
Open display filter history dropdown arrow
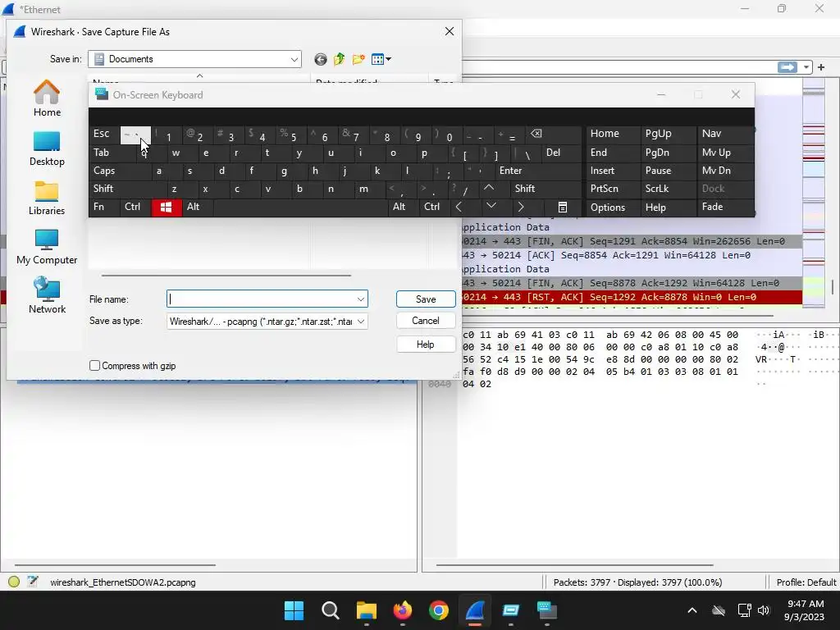[806, 67]
